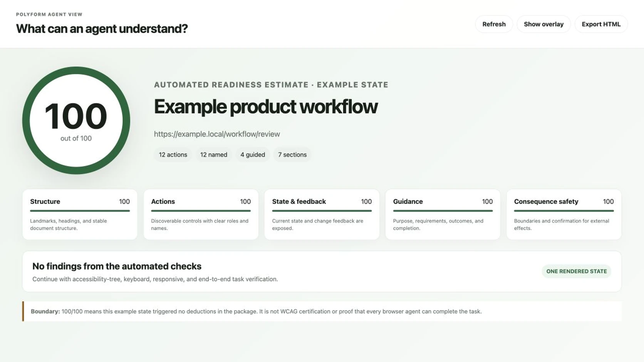Click the 'Purpose, requirements, outcomes, and completion.' text
This screenshot has height=362, width=644.
pos(438,224)
